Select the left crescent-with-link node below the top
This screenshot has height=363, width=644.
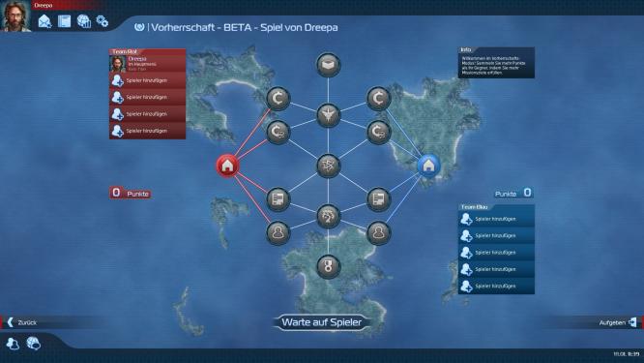pyautogui.click(x=278, y=132)
